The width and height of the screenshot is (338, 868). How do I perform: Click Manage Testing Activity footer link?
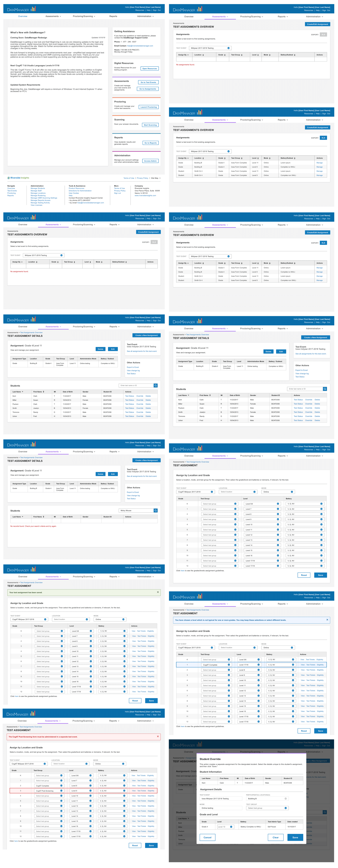coord(40,203)
